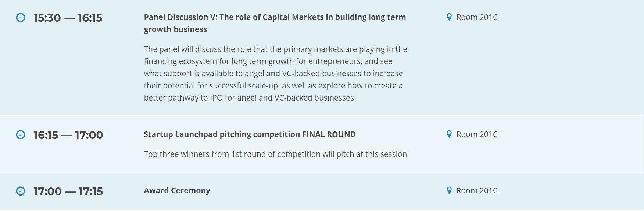Click the words 'FINAL ROUND' in the title
The image size is (644, 211).
click(329, 134)
